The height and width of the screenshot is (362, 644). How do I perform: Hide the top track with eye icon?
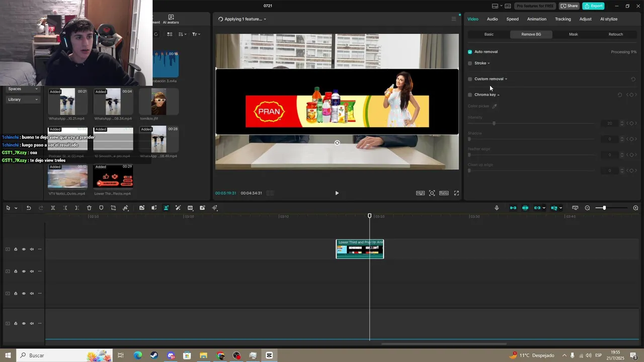point(24,249)
